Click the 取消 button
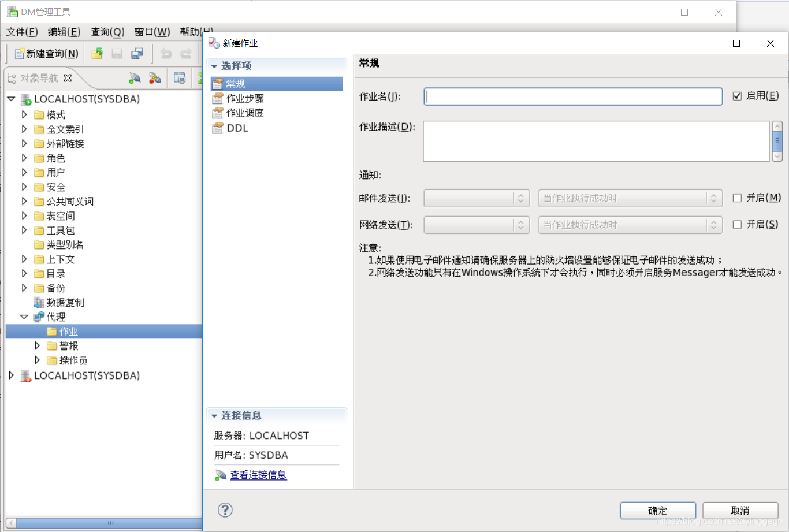Image resolution: width=789 pixels, height=532 pixels. pyautogui.click(x=740, y=511)
